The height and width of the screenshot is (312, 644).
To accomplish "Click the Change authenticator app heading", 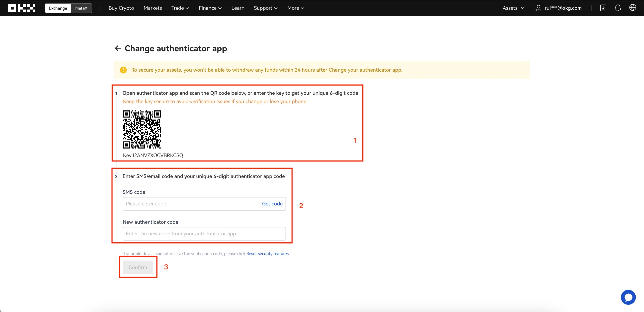I will pyautogui.click(x=176, y=48).
